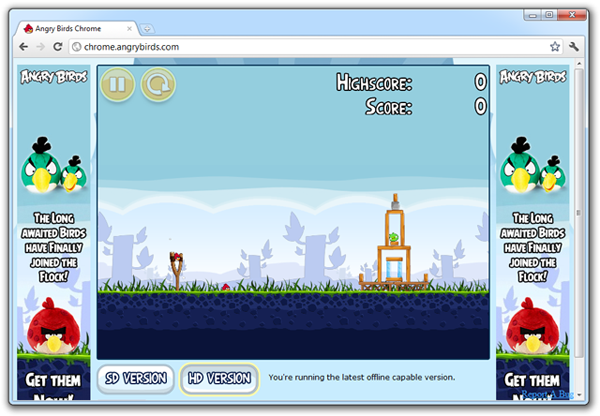Click the Highscore label
600x416 pixels.
[x=374, y=82]
